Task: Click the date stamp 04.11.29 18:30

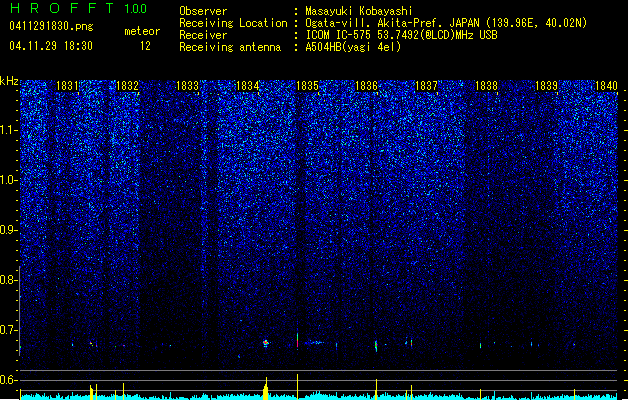Action: click(x=51, y=46)
